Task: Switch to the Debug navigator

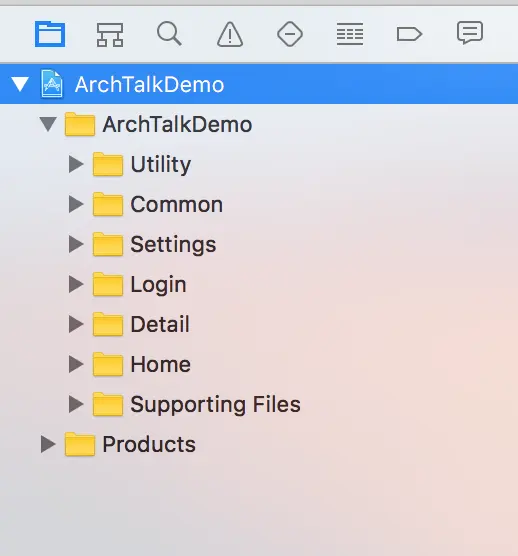Action: coord(350,34)
